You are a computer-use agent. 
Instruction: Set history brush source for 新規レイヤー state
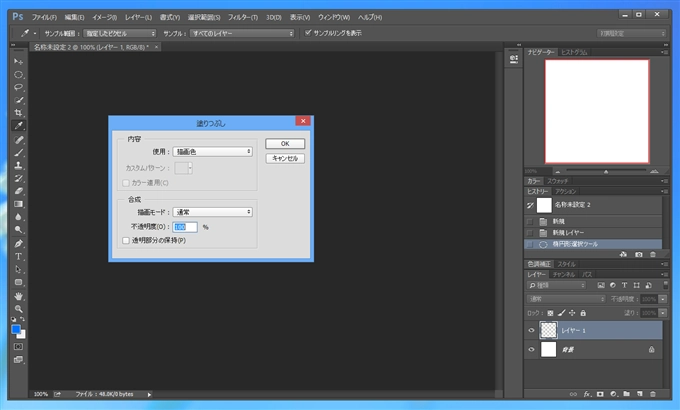(x=530, y=233)
